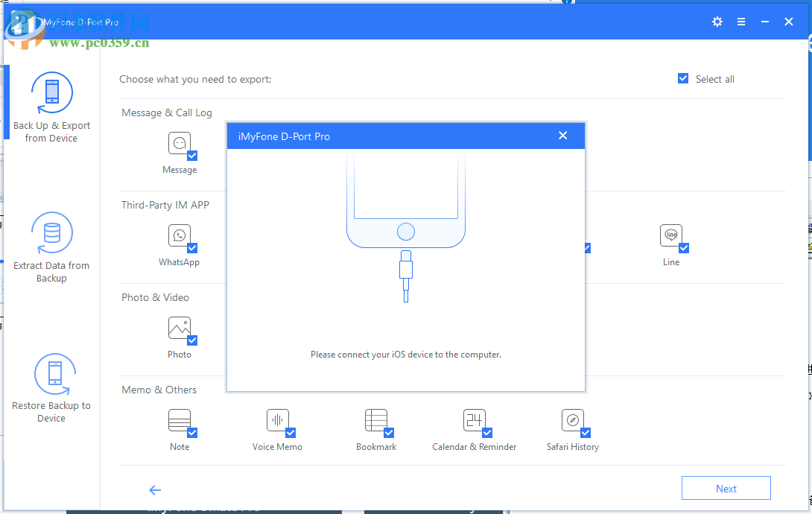Uncheck the Photo checkbox

click(192, 340)
